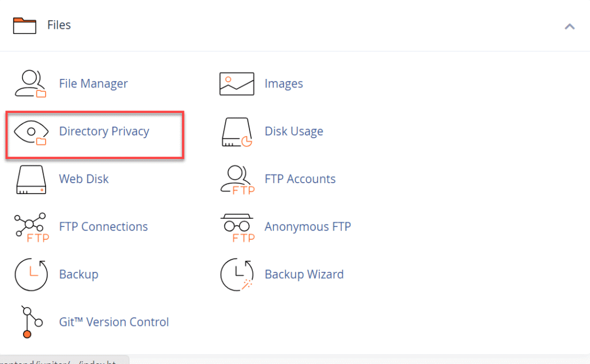Click the Git™ Version Control link
This screenshot has width=590, height=364.
[114, 322]
